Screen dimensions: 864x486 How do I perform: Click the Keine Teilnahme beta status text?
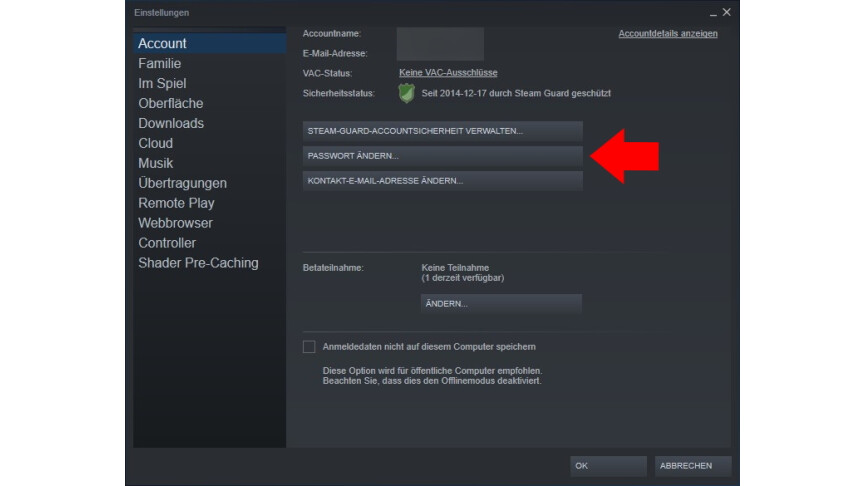[455, 268]
